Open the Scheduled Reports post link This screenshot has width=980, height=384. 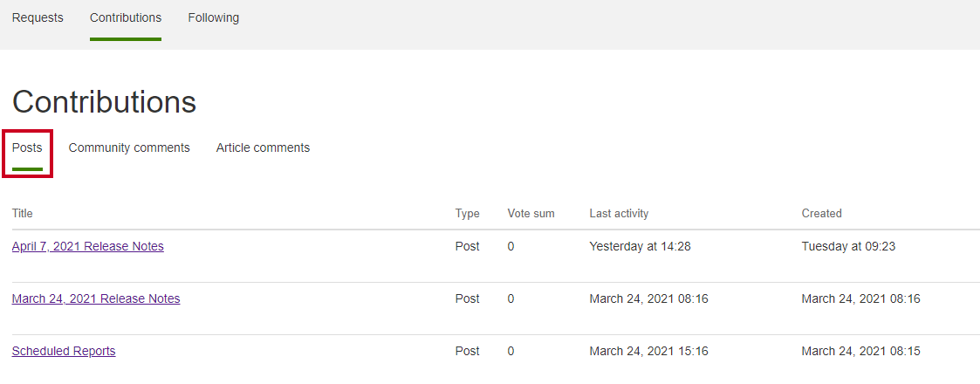(x=64, y=351)
